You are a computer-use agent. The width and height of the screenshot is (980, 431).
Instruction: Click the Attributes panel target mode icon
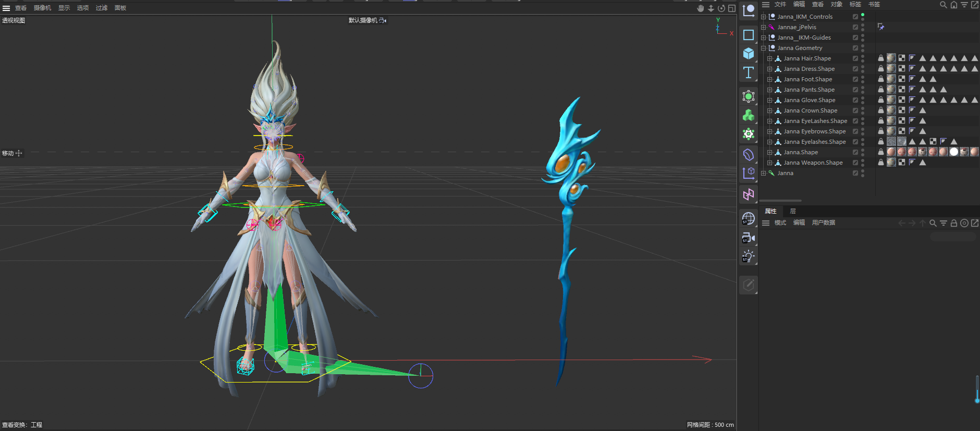click(964, 223)
